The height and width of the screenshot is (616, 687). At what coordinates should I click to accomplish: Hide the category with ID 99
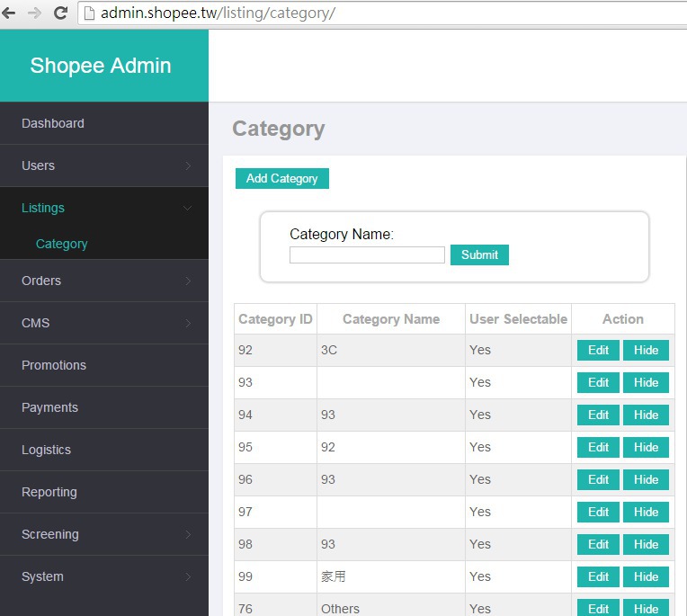[646, 576]
